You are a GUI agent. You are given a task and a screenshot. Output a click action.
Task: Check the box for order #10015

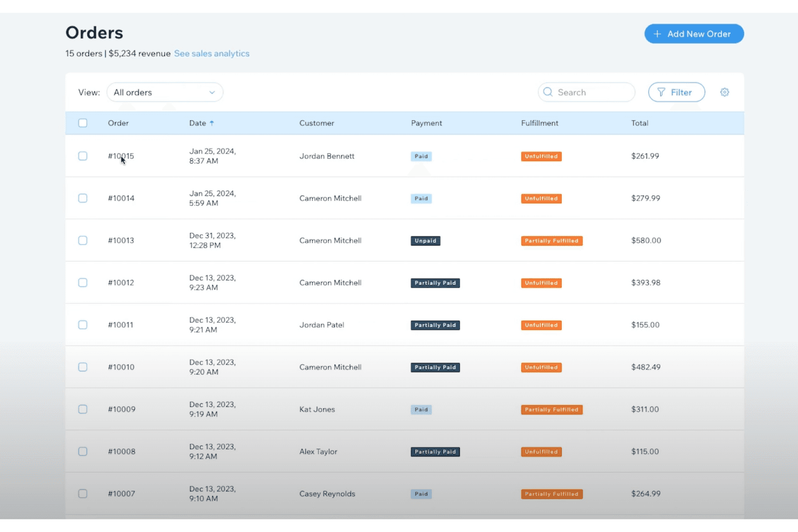(82, 156)
